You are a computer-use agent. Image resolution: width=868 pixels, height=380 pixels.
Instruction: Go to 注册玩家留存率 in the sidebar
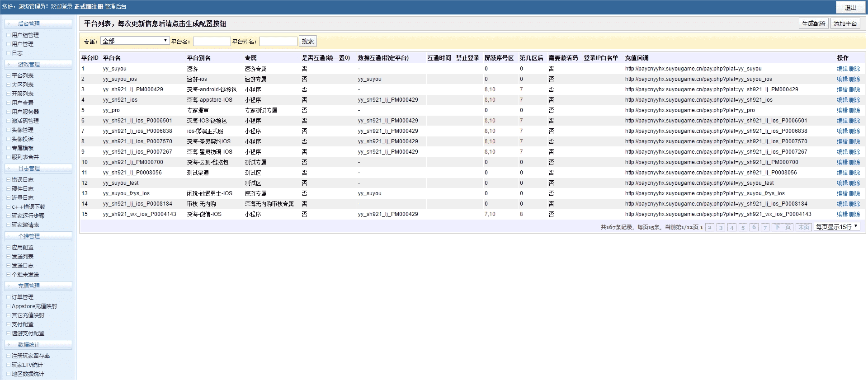click(31, 356)
